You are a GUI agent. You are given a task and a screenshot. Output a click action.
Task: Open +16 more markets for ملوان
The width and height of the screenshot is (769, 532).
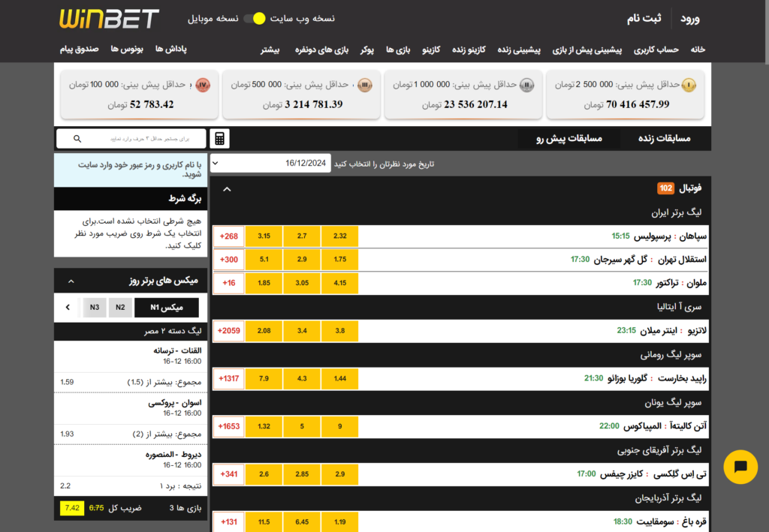point(228,283)
